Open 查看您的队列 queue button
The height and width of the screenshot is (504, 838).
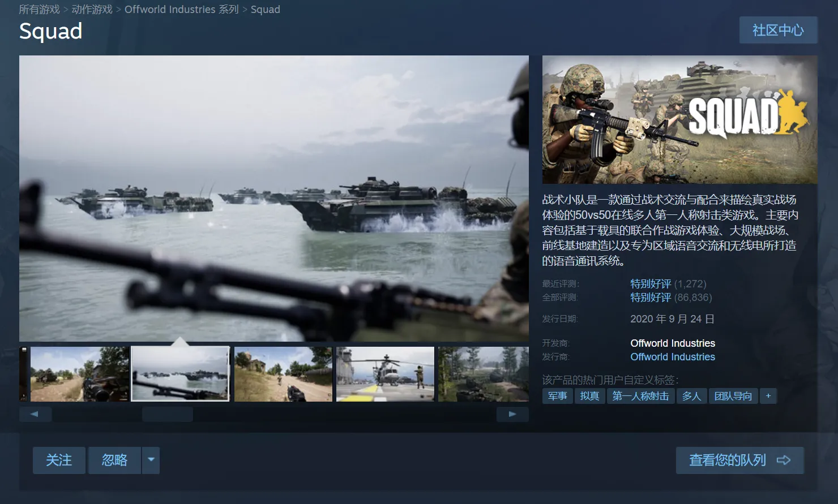point(739,460)
